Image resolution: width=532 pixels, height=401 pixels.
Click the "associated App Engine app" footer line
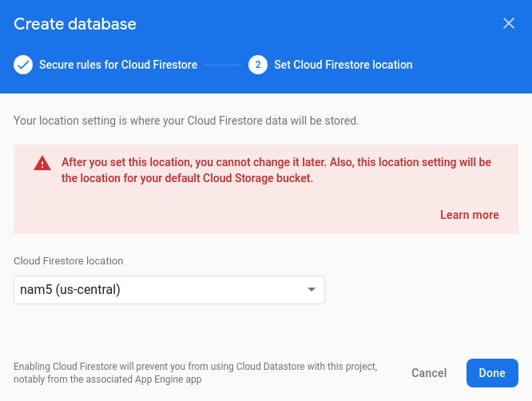(107, 380)
